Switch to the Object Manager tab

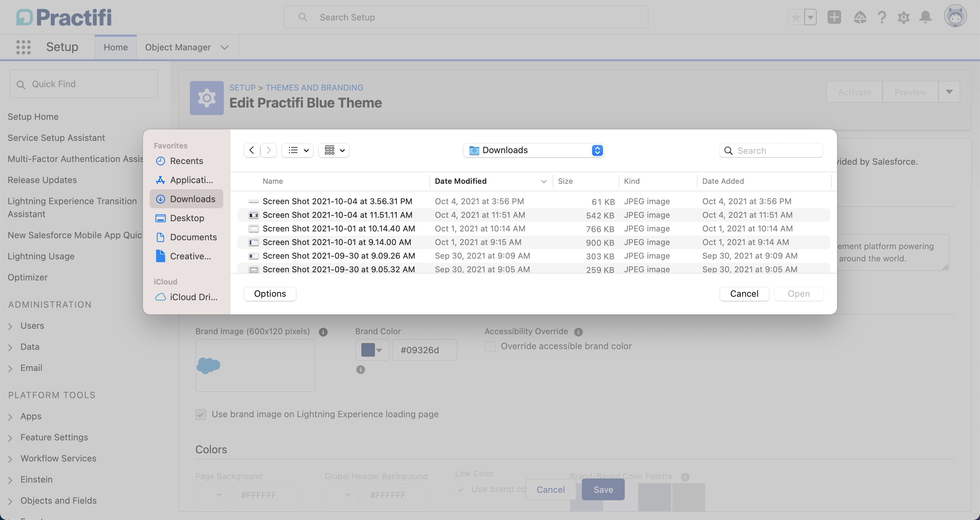click(178, 47)
